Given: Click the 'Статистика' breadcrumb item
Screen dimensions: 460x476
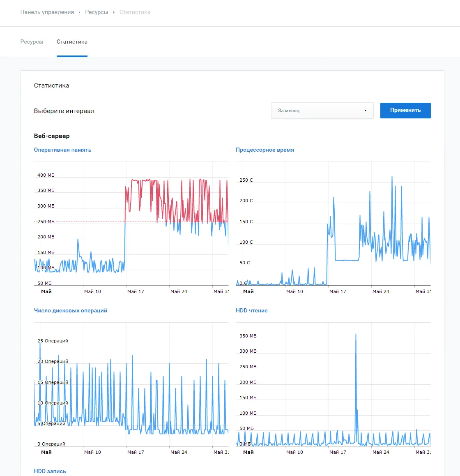Looking at the screenshot, I should 135,12.
